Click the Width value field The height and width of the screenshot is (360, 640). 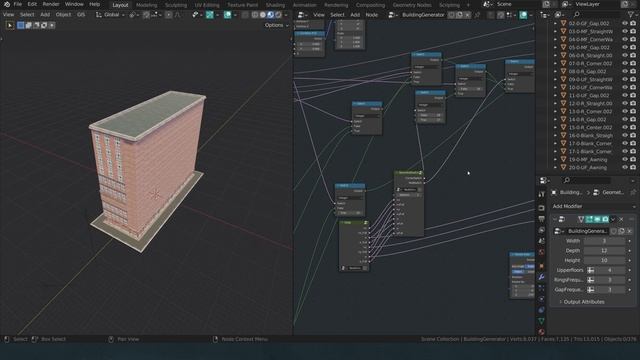pos(604,241)
